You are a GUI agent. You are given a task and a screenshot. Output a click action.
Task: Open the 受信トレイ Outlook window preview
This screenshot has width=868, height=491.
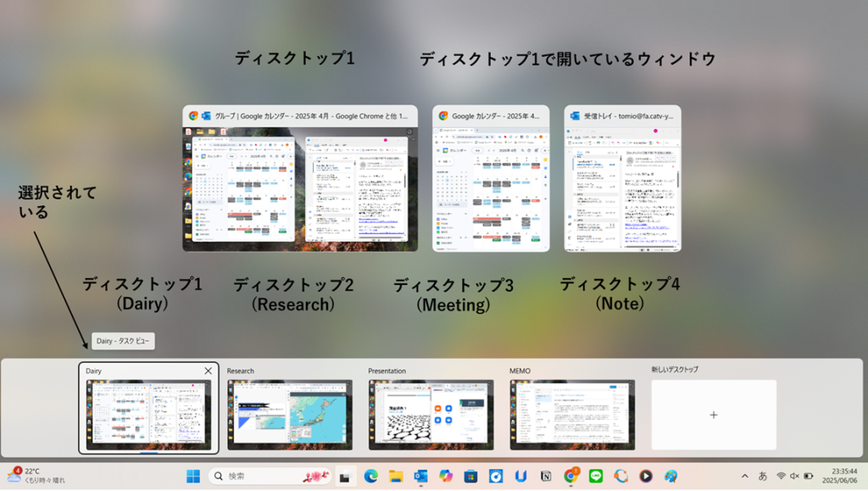pyautogui.click(x=623, y=178)
